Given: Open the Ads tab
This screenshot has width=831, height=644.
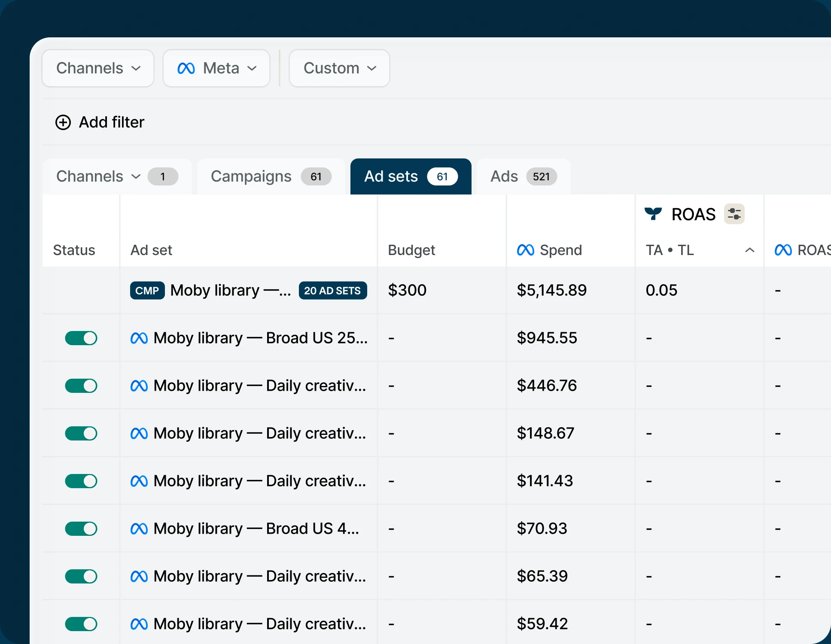Looking at the screenshot, I should point(524,176).
